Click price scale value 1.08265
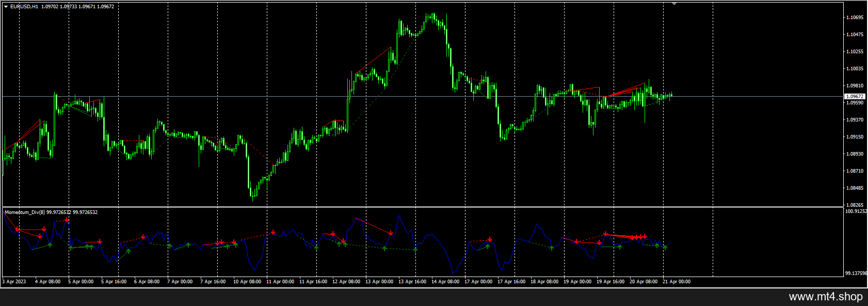 pyautogui.click(x=855, y=205)
